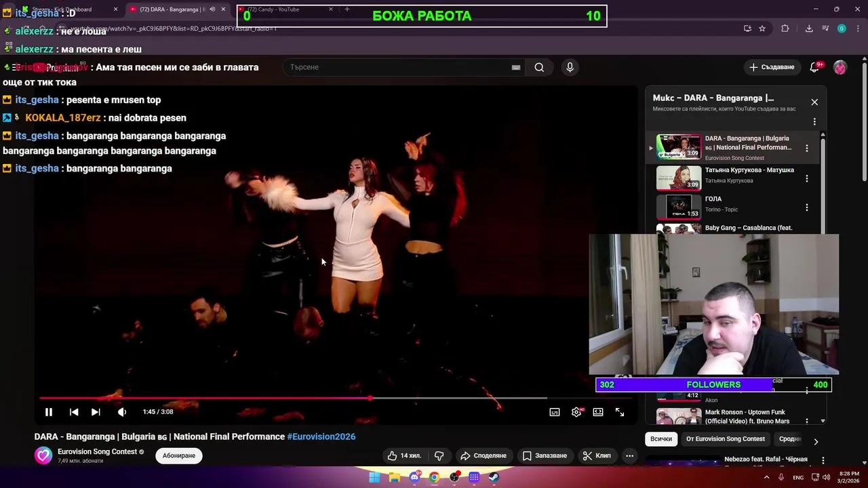Pause the video with the pause button
The width and height of the screenshot is (868, 488).
coord(49,412)
